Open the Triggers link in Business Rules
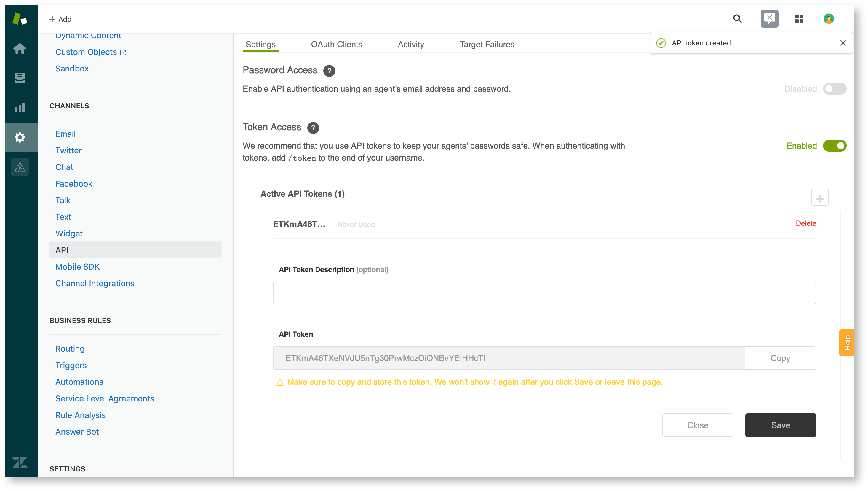 [x=71, y=365]
